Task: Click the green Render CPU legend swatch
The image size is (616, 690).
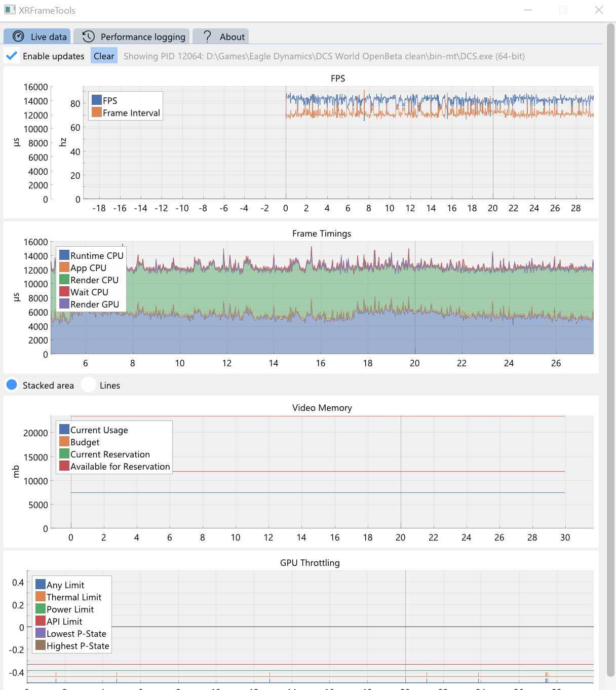Action: tap(64, 279)
